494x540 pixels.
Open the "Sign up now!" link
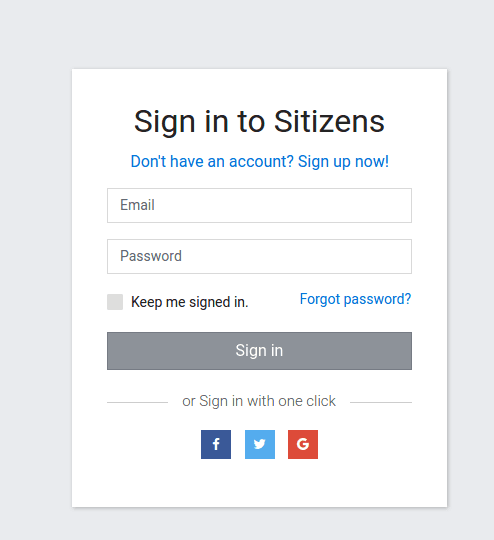click(x=343, y=162)
